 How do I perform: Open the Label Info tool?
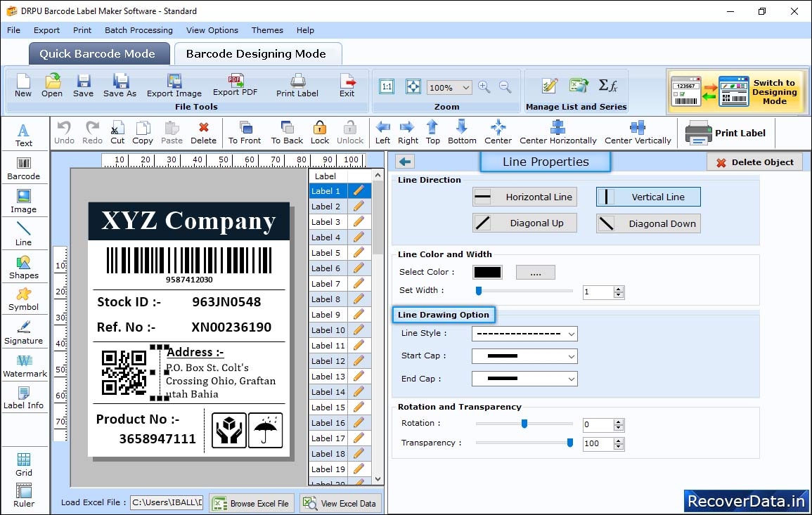pos(23,398)
